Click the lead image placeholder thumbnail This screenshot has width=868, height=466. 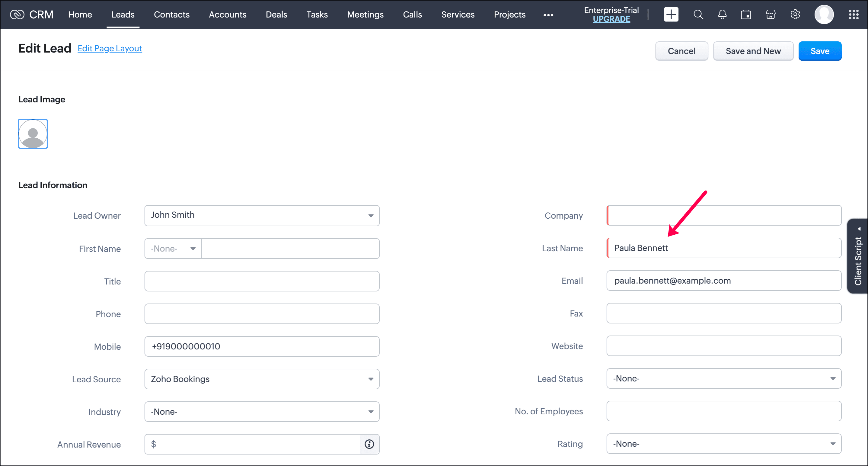point(33,133)
